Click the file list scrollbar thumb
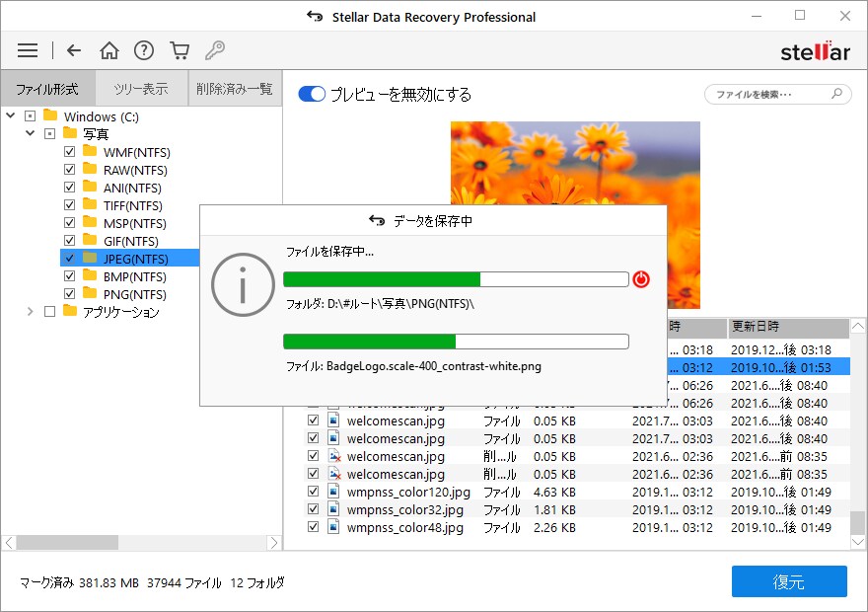The image size is (868, 612). coord(857,522)
